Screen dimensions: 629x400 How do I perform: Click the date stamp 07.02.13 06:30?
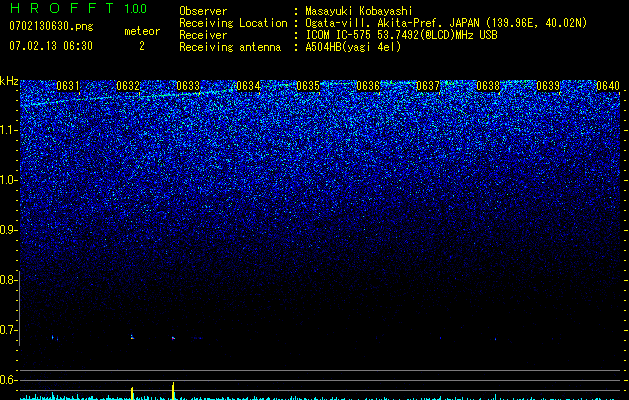pyautogui.click(x=51, y=46)
